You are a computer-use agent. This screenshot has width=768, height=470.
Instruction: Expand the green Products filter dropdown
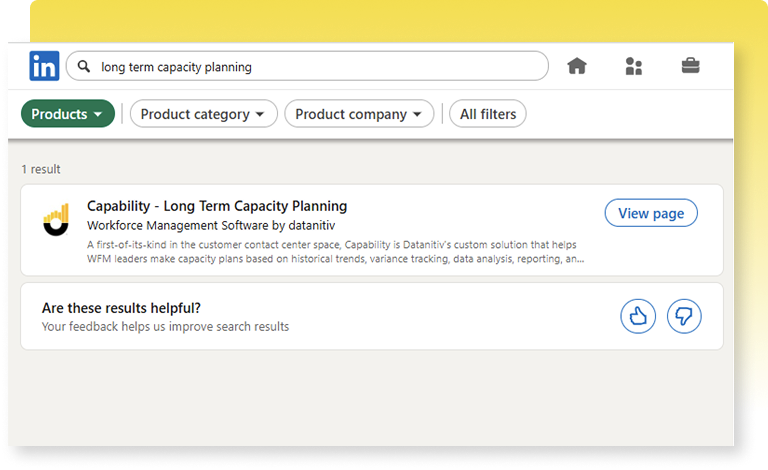pyautogui.click(x=67, y=114)
